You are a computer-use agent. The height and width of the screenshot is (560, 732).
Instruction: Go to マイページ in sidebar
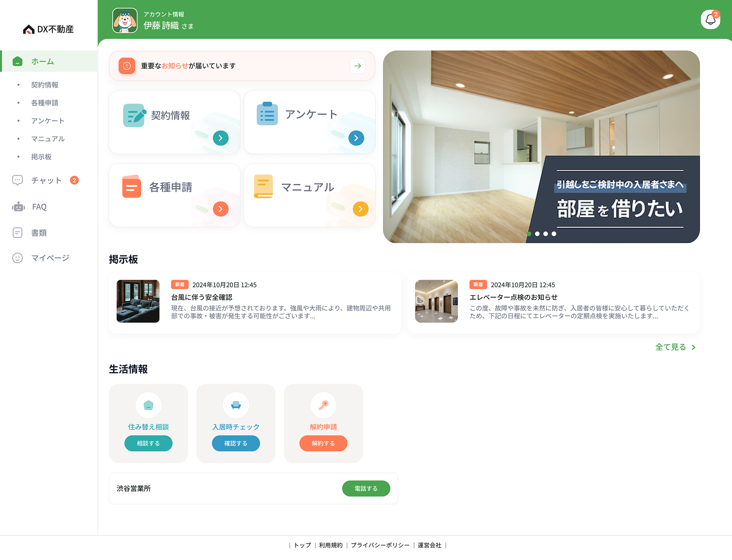point(50,258)
